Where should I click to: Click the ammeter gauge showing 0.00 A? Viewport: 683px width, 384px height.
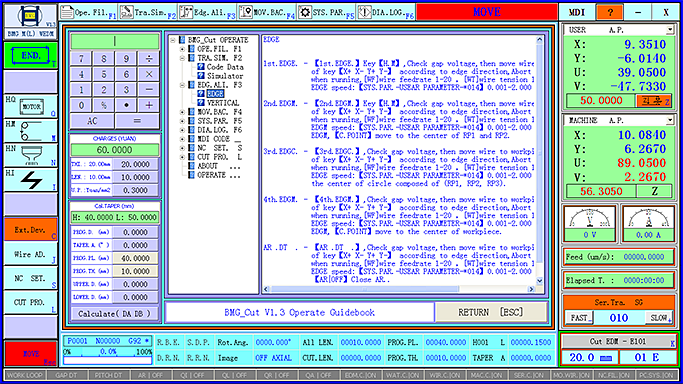tap(648, 223)
